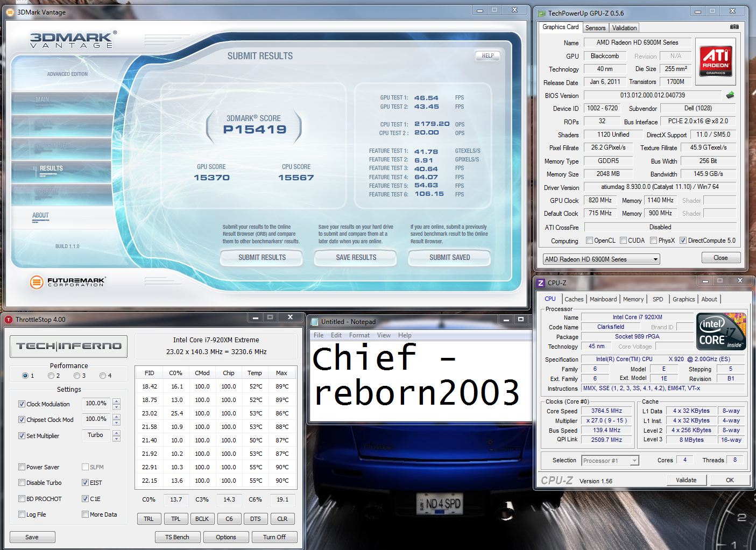
Task: Enable the Power Saver checkbox
Action: pos(22,467)
